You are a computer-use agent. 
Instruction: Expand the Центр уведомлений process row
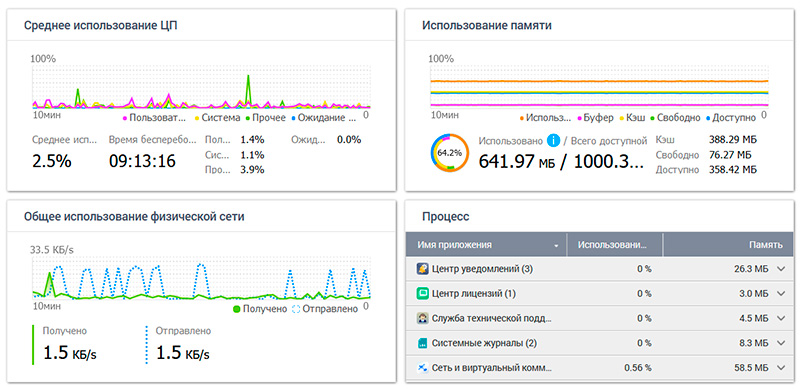coord(781,270)
